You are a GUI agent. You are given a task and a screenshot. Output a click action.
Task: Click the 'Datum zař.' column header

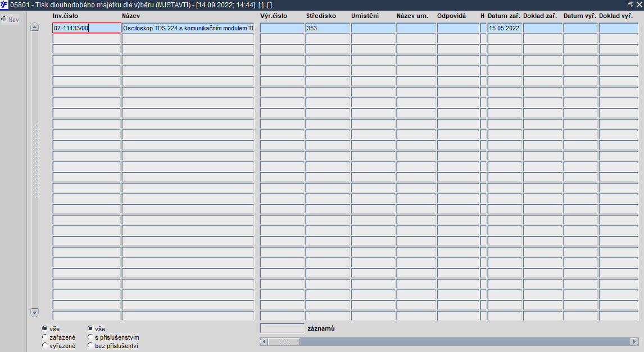pyautogui.click(x=504, y=16)
